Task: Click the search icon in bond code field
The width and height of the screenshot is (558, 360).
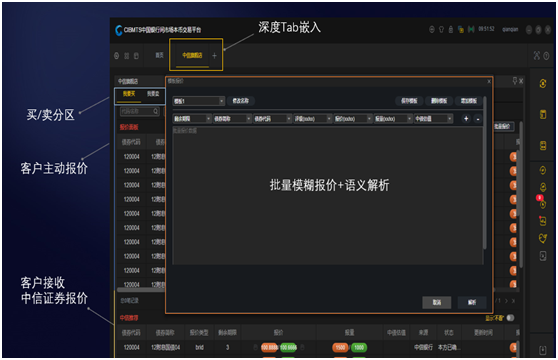Action: [156, 111]
